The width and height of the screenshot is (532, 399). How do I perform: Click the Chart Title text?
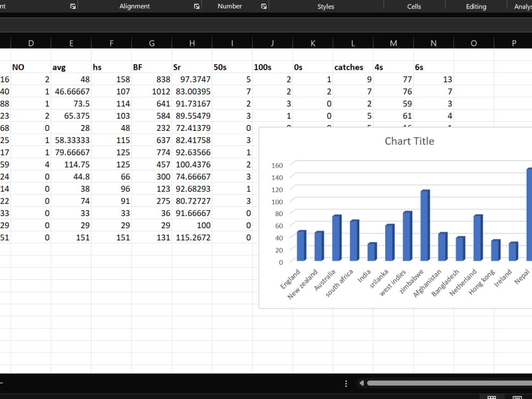(x=409, y=141)
